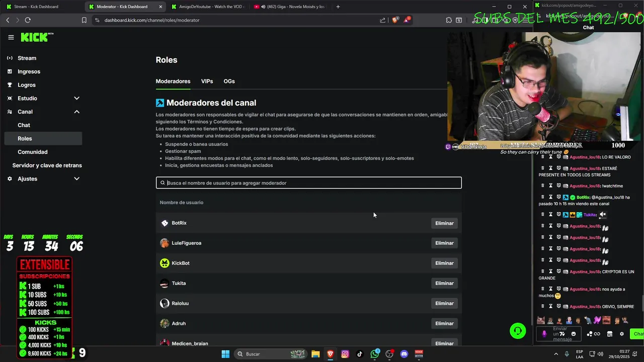Select Roles in the sidebar
644x362 pixels.
tap(43, 138)
